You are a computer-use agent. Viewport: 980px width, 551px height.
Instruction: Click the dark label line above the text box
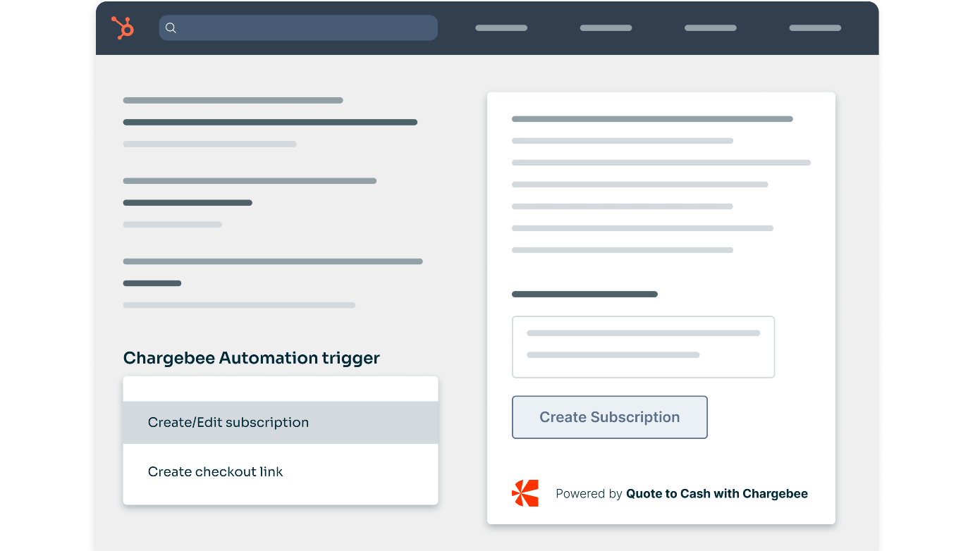584,295
